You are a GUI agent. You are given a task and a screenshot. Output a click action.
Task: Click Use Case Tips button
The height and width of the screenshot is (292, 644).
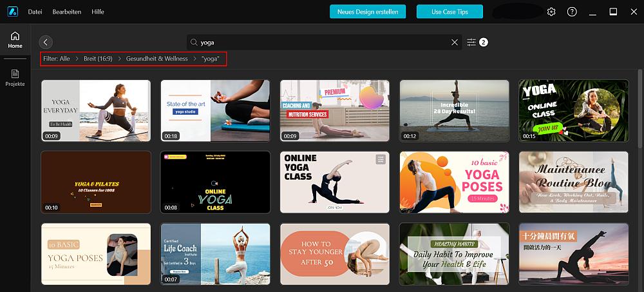click(450, 12)
